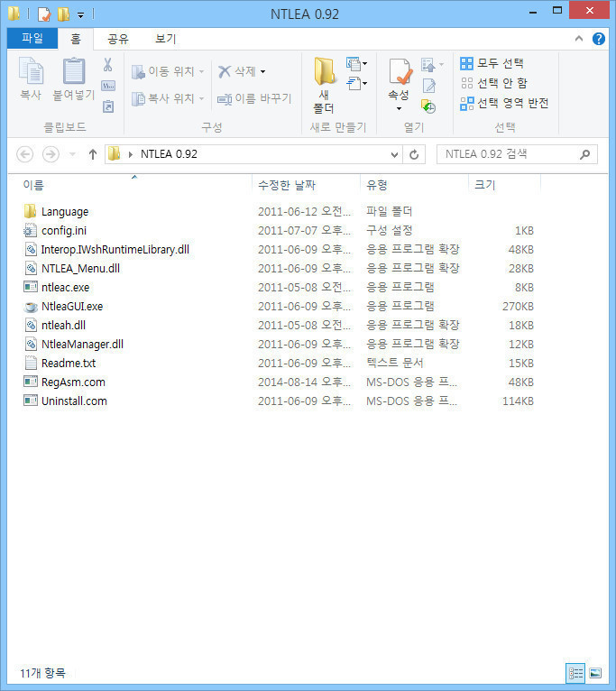Switch to the Share (공유) tab
This screenshot has width=616, height=691.
coord(118,39)
